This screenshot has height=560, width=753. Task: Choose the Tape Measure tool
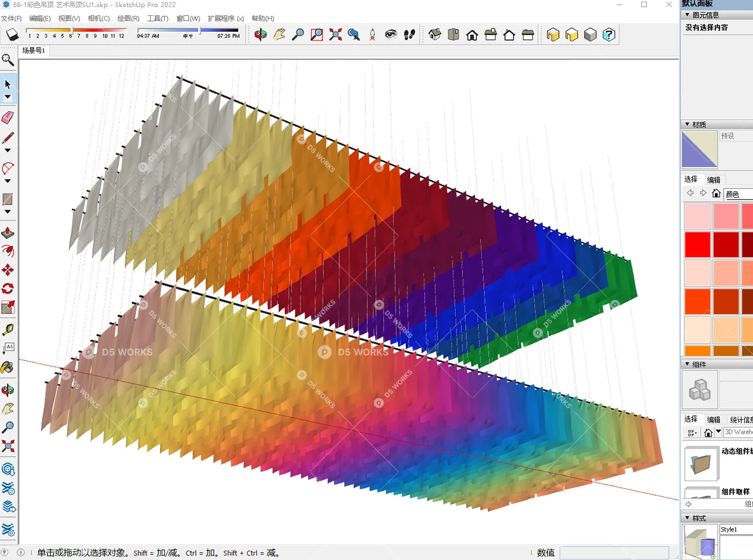point(8,329)
